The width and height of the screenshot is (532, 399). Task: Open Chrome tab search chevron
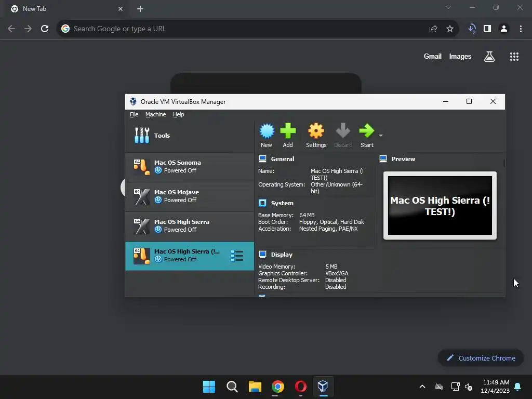pyautogui.click(x=448, y=7)
